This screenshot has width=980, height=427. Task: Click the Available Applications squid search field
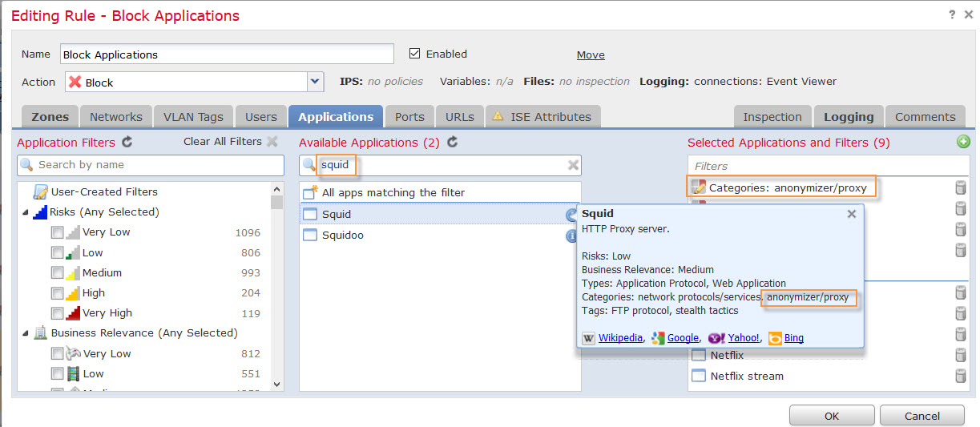pos(440,165)
